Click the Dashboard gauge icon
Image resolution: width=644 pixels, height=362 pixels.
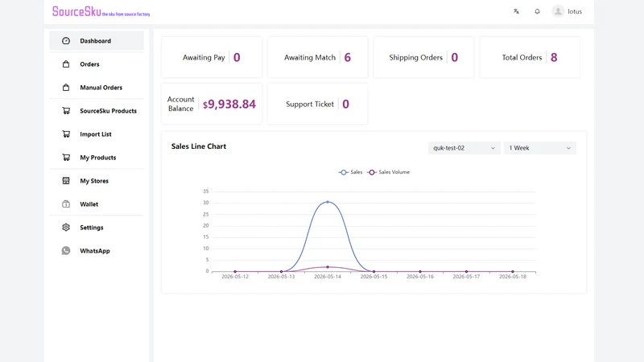coord(66,41)
